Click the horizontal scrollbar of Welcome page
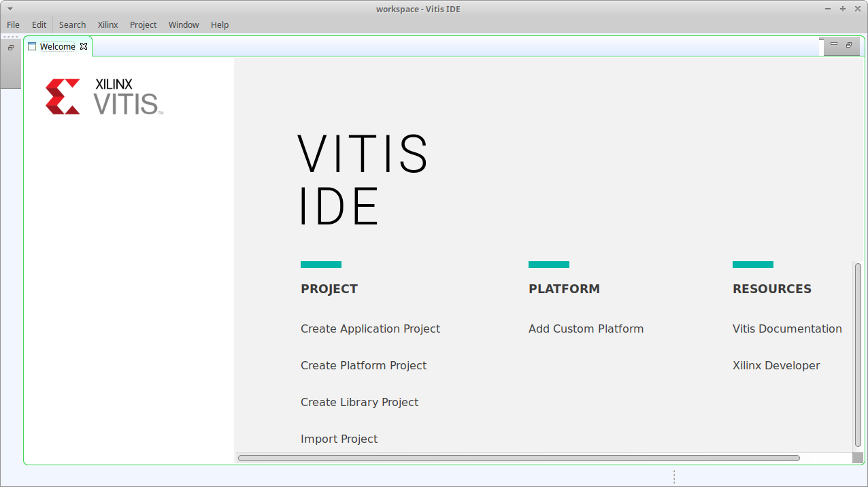 tap(518, 458)
